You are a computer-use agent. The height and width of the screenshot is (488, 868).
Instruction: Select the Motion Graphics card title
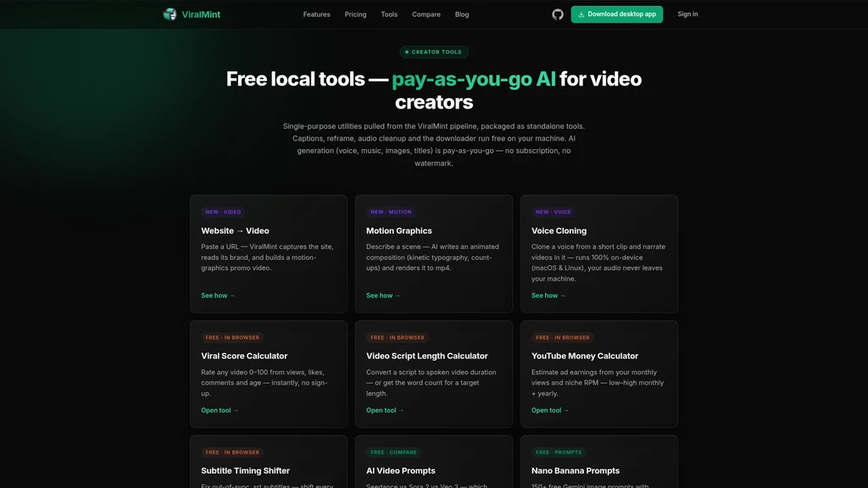point(399,230)
